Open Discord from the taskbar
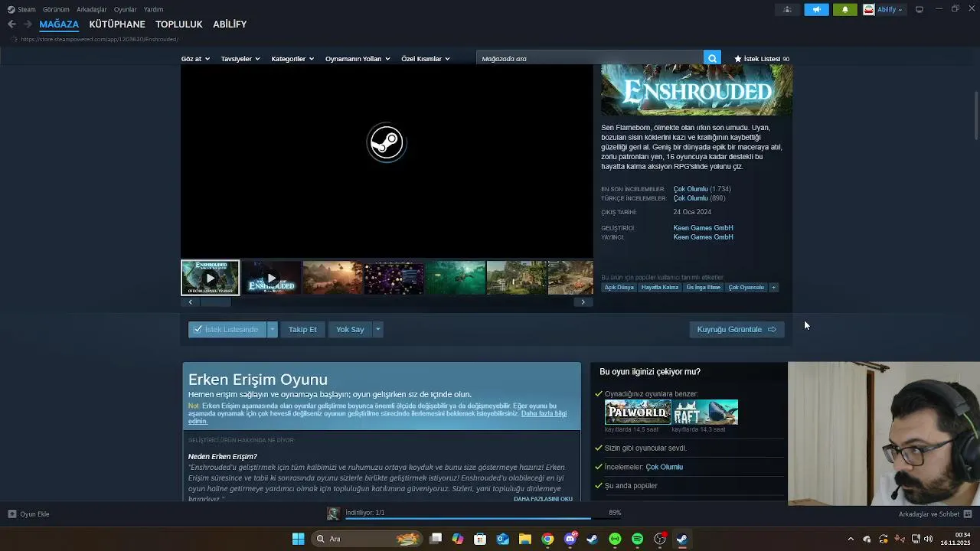 (x=570, y=539)
